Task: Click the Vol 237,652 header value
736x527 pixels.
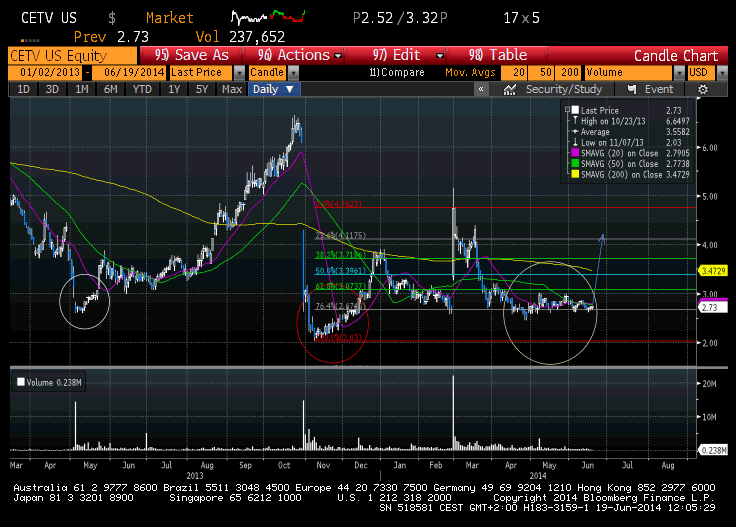Action: (x=240, y=37)
